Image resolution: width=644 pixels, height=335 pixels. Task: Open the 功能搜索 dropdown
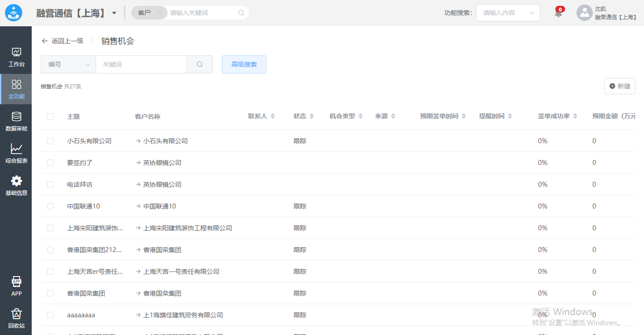(508, 13)
